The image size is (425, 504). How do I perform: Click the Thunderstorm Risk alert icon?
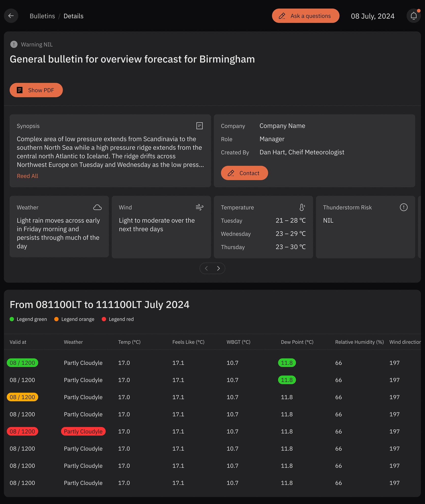404,207
